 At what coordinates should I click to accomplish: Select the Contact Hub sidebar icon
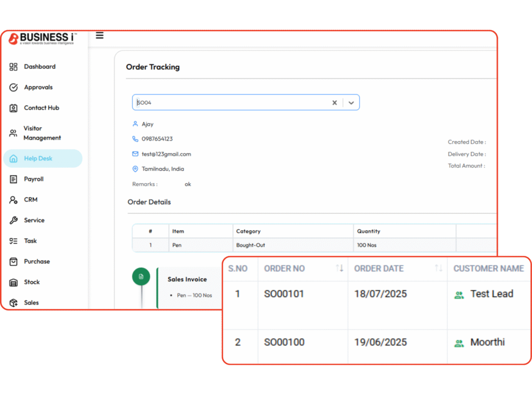[14, 108]
